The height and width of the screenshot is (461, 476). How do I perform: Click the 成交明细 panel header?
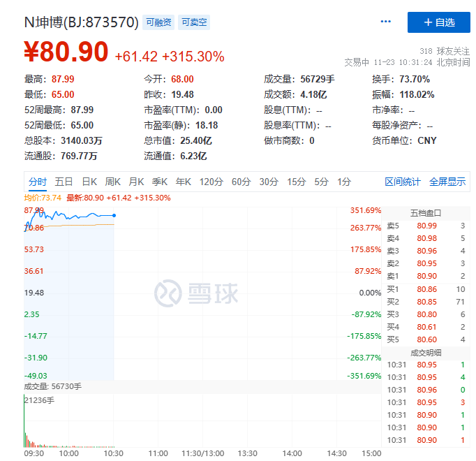[426, 353]
